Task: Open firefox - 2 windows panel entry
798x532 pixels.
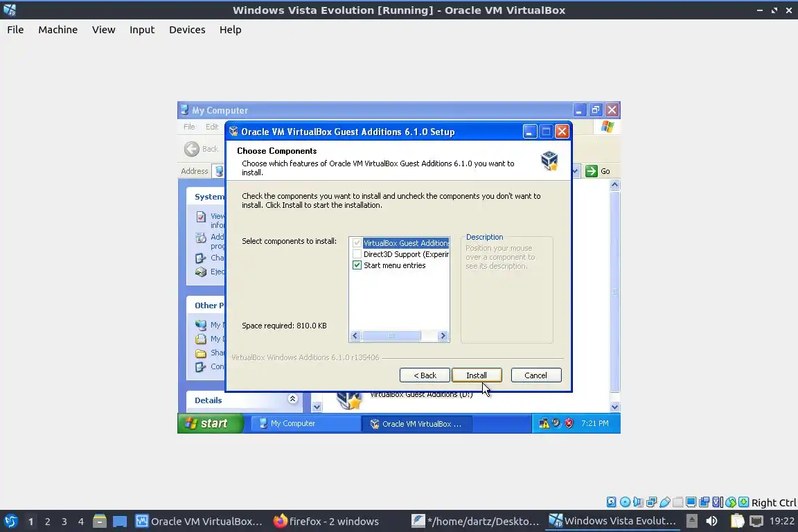Action: coord(326,522)
